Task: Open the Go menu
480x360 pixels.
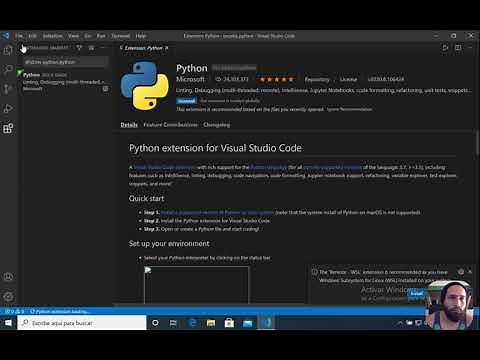Action: [x=88, y=36]
